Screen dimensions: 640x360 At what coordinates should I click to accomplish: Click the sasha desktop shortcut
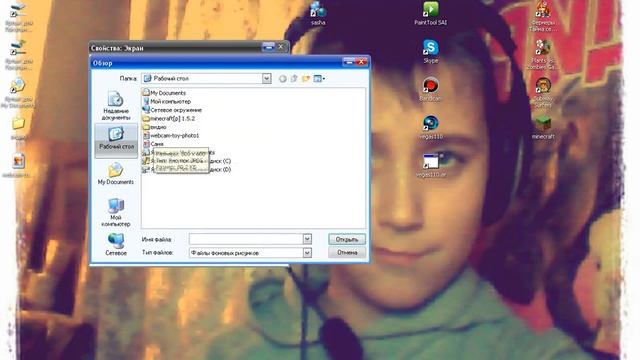point(318,13)
